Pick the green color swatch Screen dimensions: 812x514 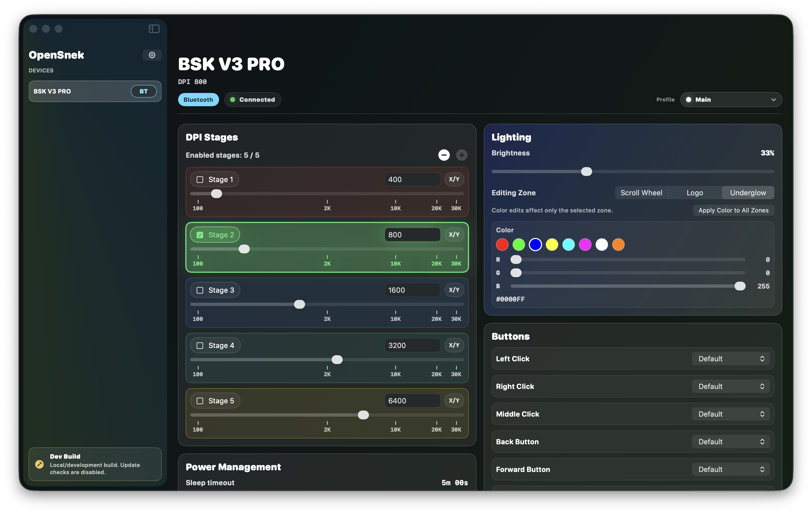519,245
